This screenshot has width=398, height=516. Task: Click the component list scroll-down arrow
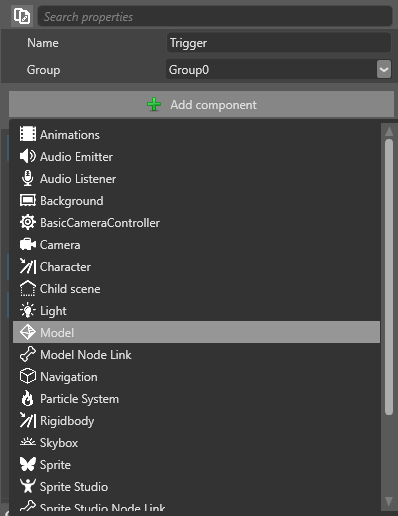point(389,501)
